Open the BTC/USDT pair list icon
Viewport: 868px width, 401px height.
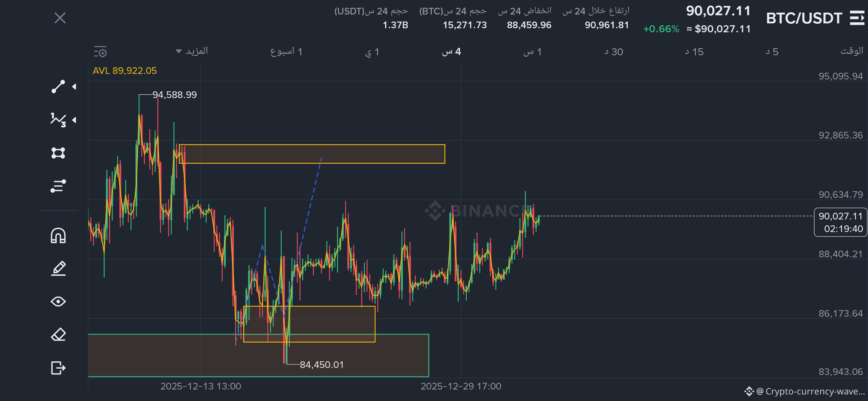point(857,18)
